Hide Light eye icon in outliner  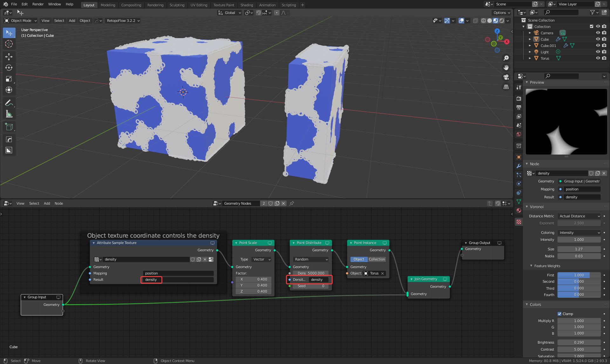[598, 52]
